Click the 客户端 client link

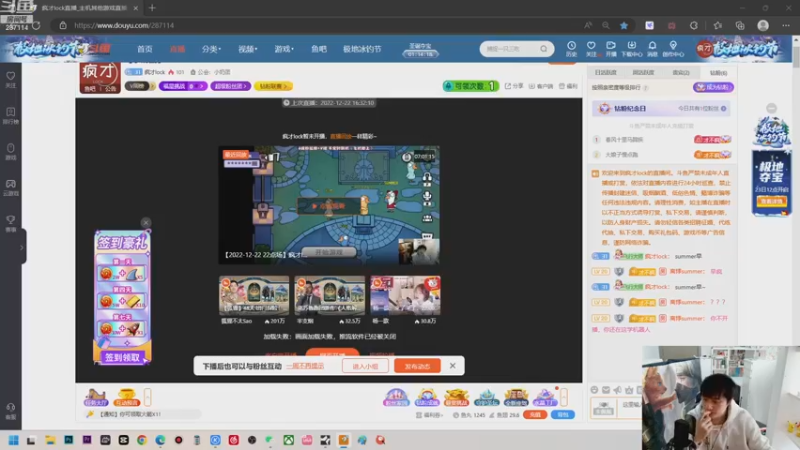541,86
